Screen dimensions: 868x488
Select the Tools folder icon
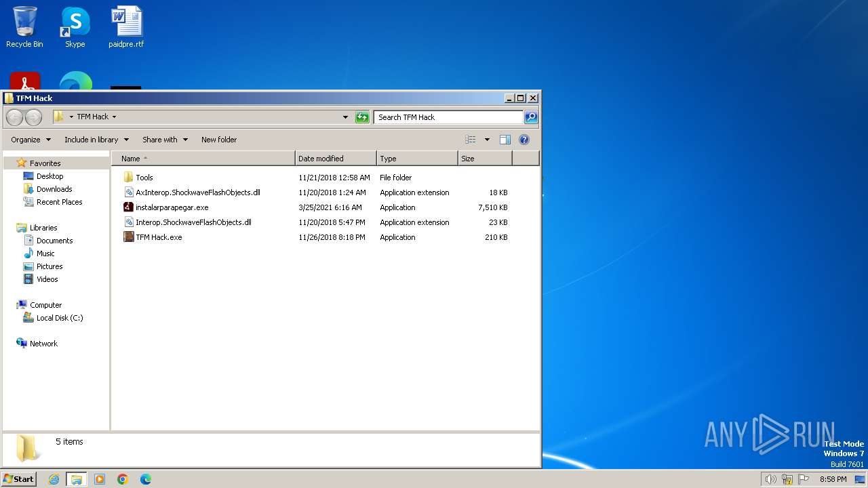(129, 178)
